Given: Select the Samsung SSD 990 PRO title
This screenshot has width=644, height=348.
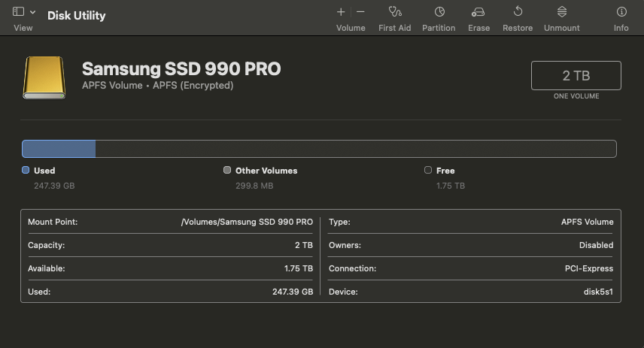Looking at the screenshot, I should (181, 68).
